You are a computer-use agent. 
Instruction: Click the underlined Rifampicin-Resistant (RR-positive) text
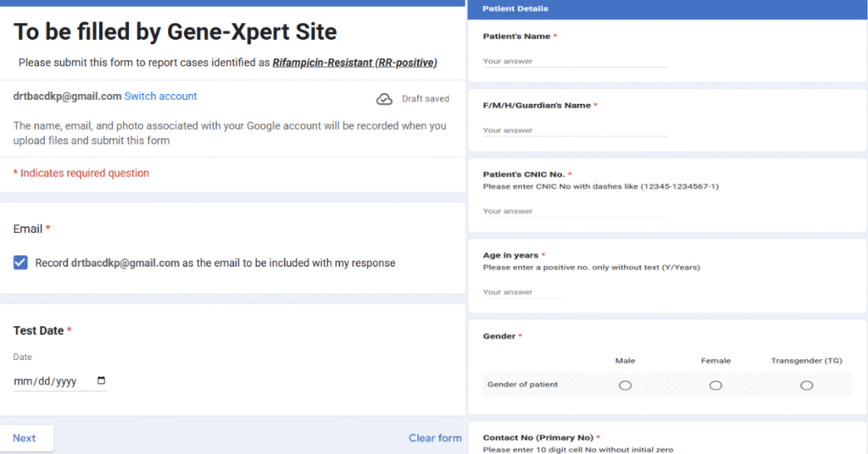pos(354,63)
